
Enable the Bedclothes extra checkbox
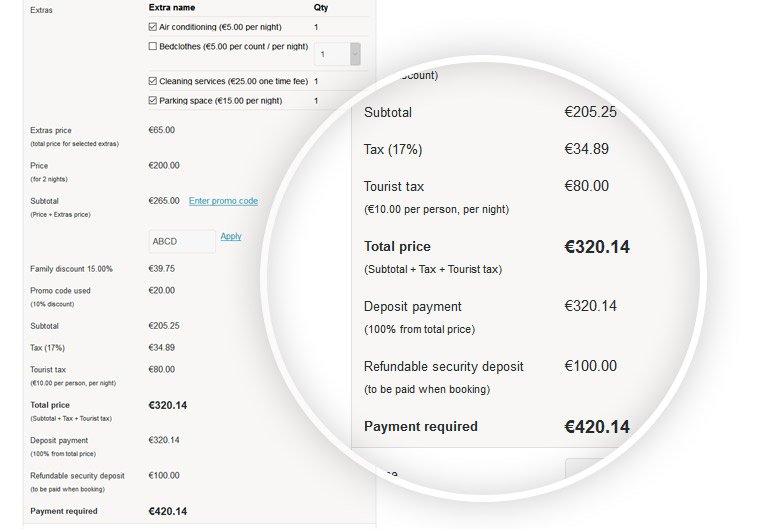pyautogui.click(x=152, y=46)
